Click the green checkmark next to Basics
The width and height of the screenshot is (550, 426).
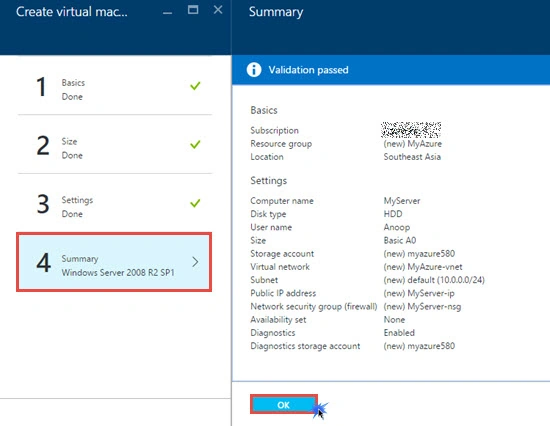(x=195, y=86)
